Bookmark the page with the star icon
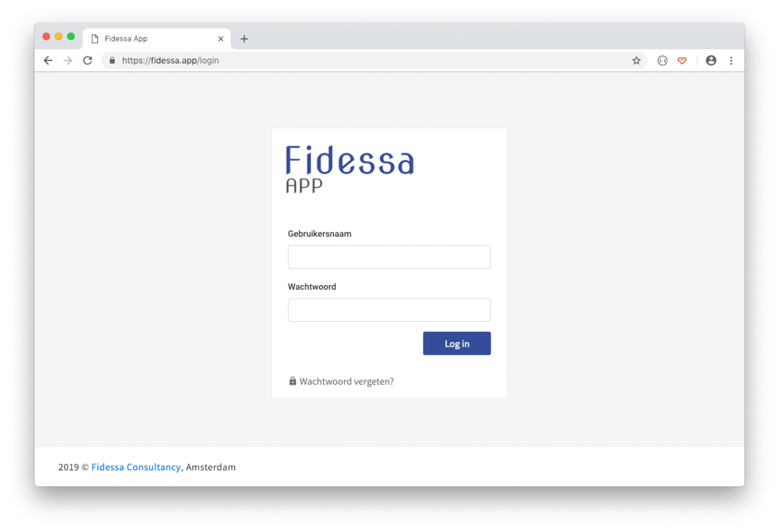Image resolution: width=779 pixels, height=532 pixels. click(636, 60)
